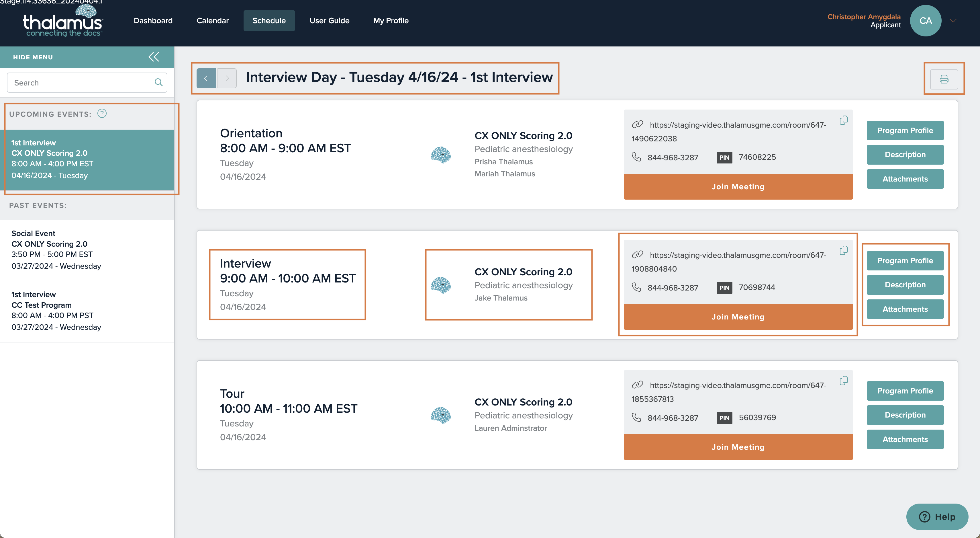
Task: Copy the Orientation meeting link
Action: pos(843,120)
